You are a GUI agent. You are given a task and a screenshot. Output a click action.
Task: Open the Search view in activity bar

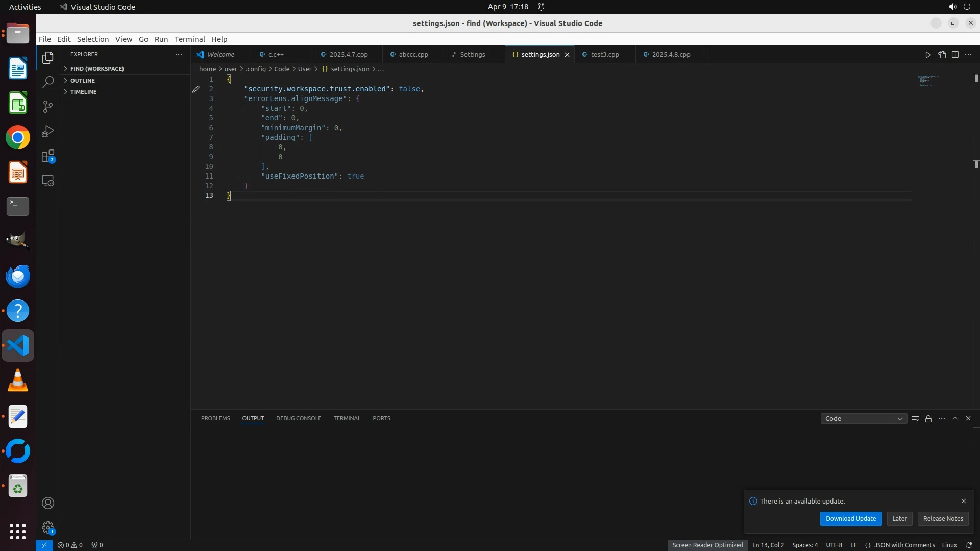pos(48,82)
